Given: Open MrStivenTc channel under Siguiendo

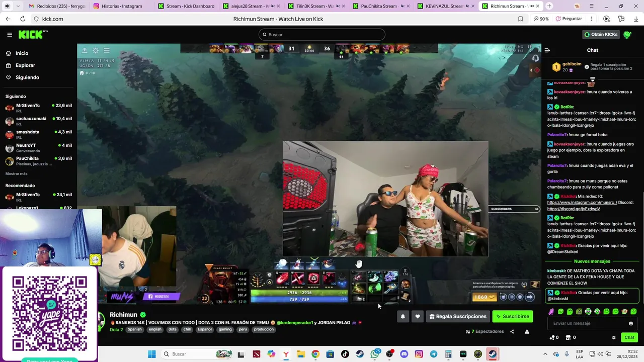Looking at the screenshot, I should point(38,107).
